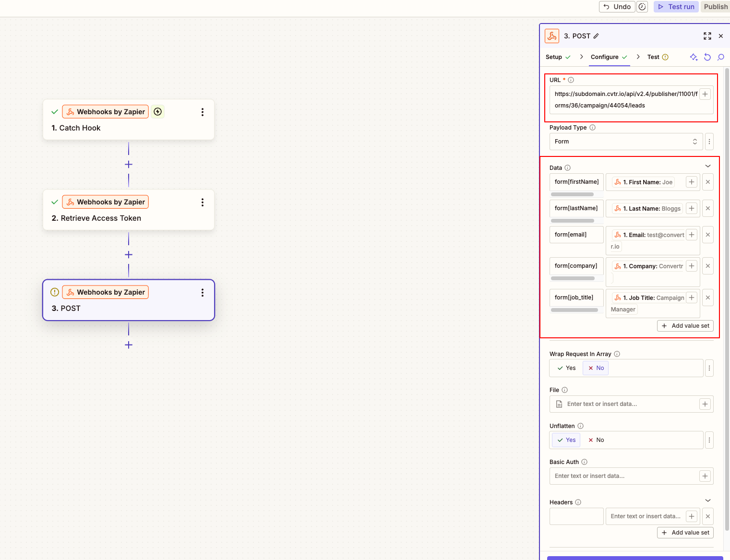Set Unflatten to Yes
The height and width of the screenshot is (560, 730).
click(566, 440)
